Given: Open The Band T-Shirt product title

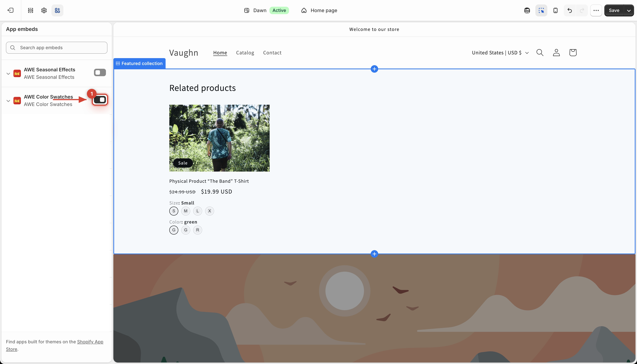Looking at the screenshot, I should click(209, 181).
